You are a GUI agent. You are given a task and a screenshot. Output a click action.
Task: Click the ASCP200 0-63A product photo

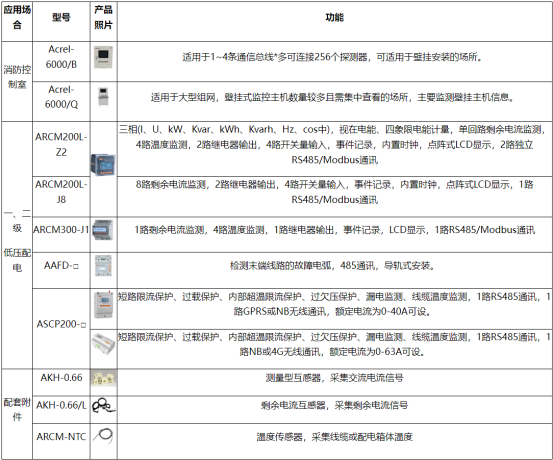pyautogui.click(x=103, y=344)
